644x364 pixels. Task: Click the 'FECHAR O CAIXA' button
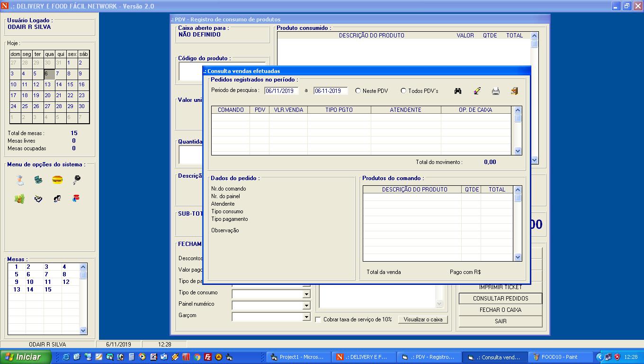point(500,310)
